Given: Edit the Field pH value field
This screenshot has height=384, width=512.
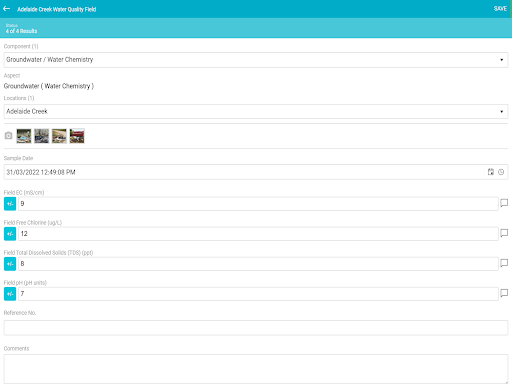Looking at the screenshot, I should tap(258, 294).
